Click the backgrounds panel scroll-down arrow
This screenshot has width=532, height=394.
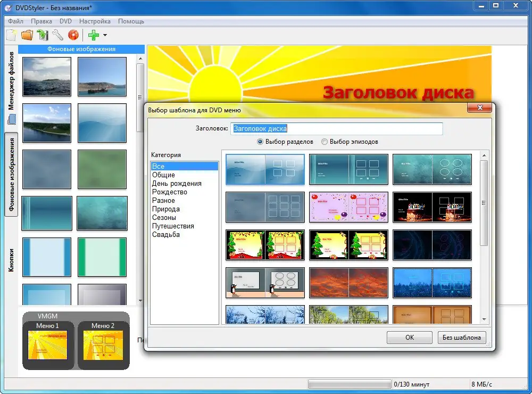click(x=140, y=301)
